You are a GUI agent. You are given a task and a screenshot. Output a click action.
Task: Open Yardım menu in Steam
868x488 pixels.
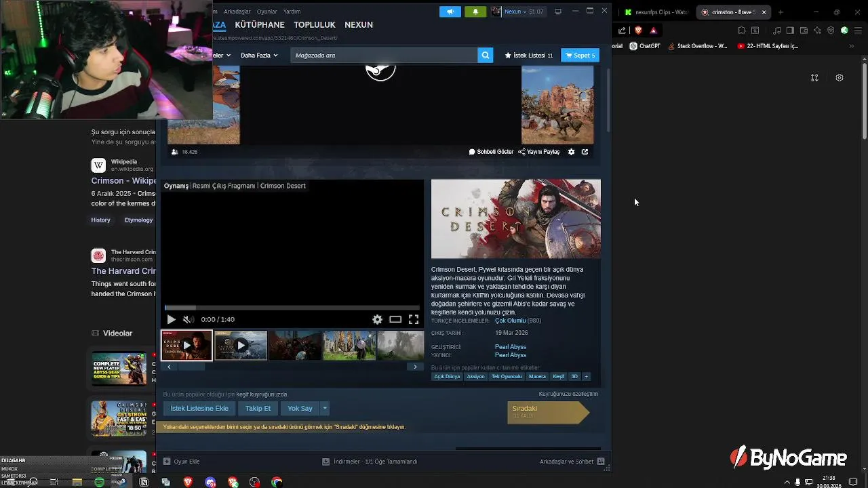tap(292, 12)
